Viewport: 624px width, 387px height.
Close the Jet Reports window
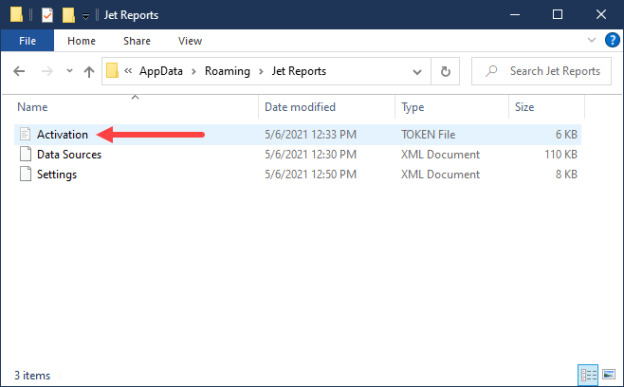tap(601, 15)
